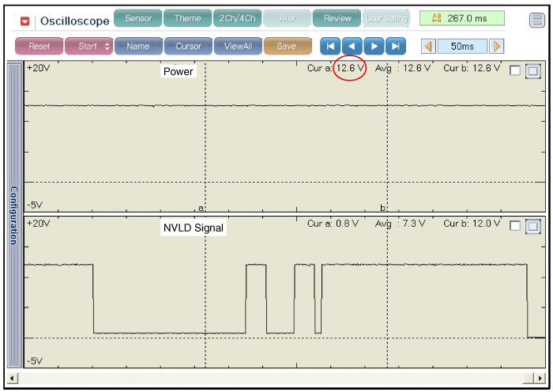
Task: Maximize the Power channel panel
Action: 533,71
